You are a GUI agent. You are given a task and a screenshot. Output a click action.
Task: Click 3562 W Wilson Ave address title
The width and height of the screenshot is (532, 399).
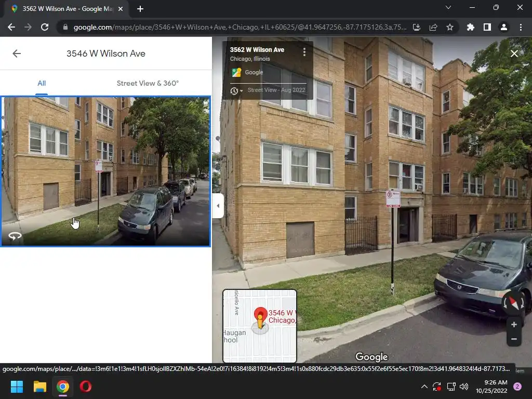click(x=257, y=49)
